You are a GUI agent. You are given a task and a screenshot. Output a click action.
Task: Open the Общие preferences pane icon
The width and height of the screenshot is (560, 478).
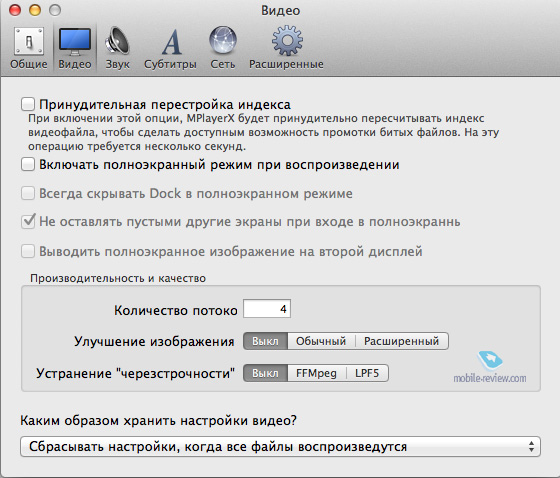tap(29, 42)
